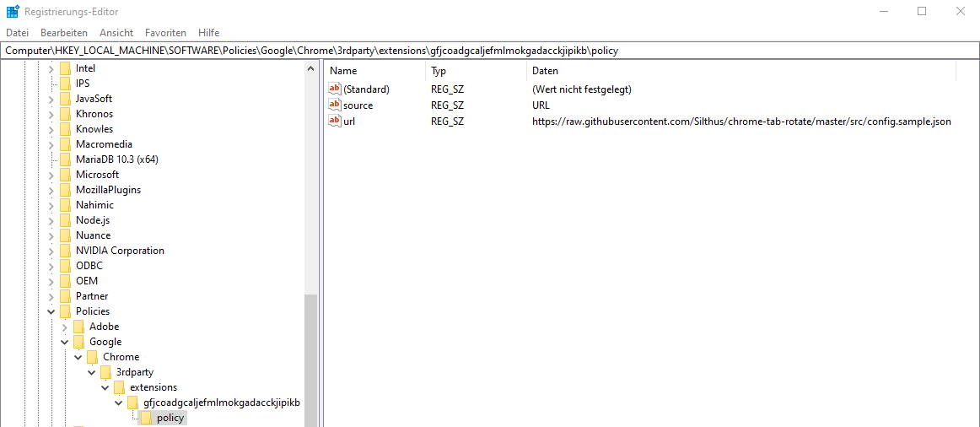Select the Chrome tree item
Image resolution: width=980 pixels, height=427 pixels.
(x=121, y=356)
